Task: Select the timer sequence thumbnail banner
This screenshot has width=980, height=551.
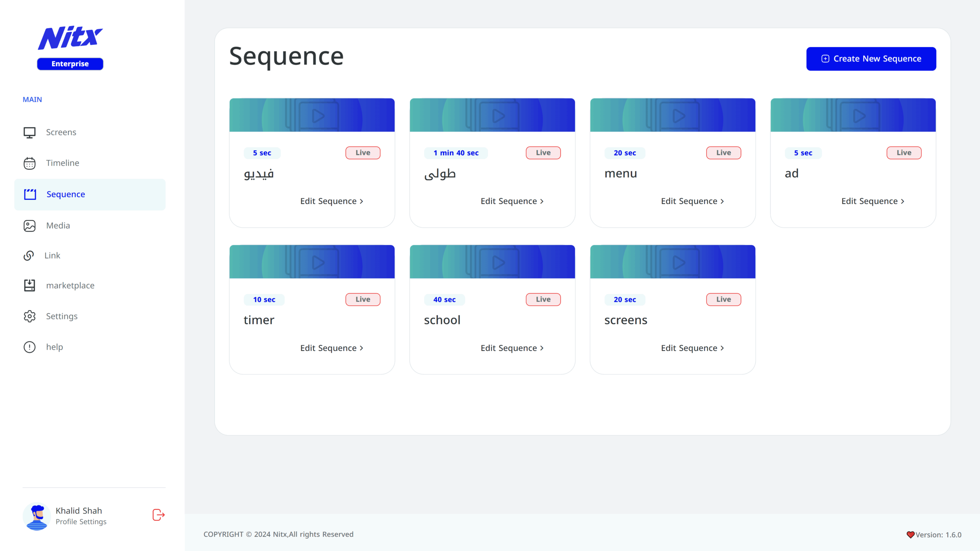Action: tap(312, 262)
